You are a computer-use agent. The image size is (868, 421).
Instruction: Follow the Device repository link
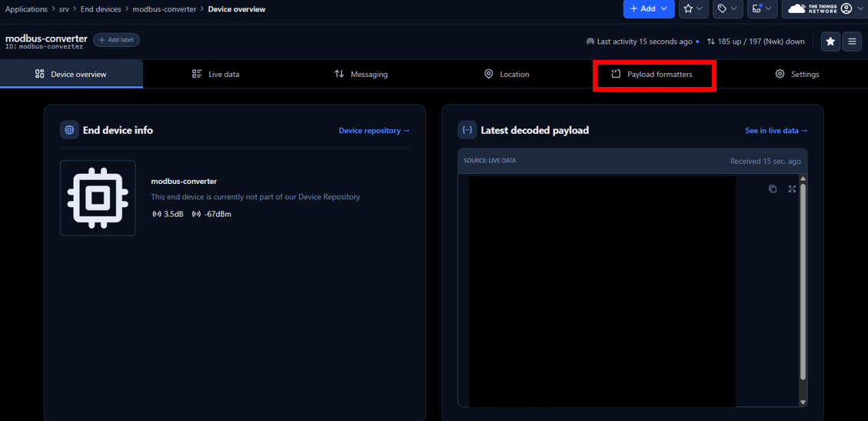(374, 131)
